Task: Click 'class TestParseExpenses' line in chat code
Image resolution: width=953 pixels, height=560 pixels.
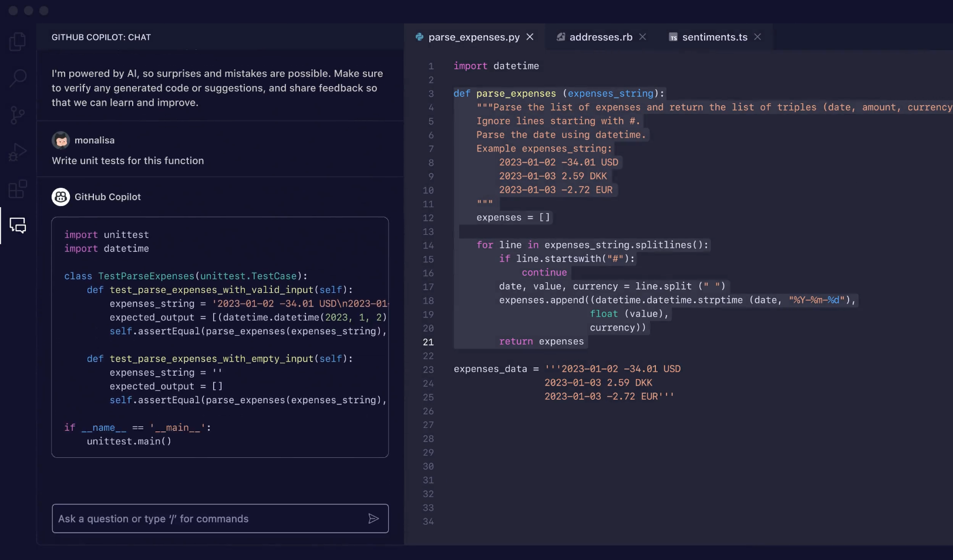Action: [x=186, y=276]
